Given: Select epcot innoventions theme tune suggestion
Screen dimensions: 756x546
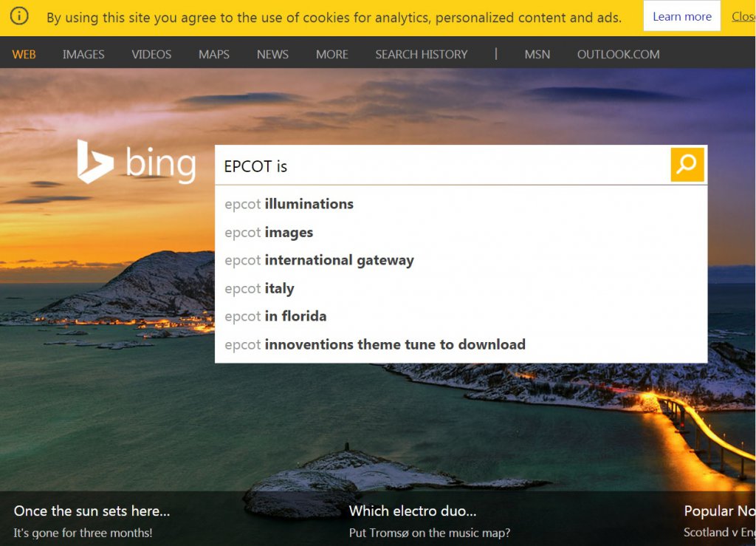Looking at the screenshot, I should pyautogui.click(x=375, y=344).
